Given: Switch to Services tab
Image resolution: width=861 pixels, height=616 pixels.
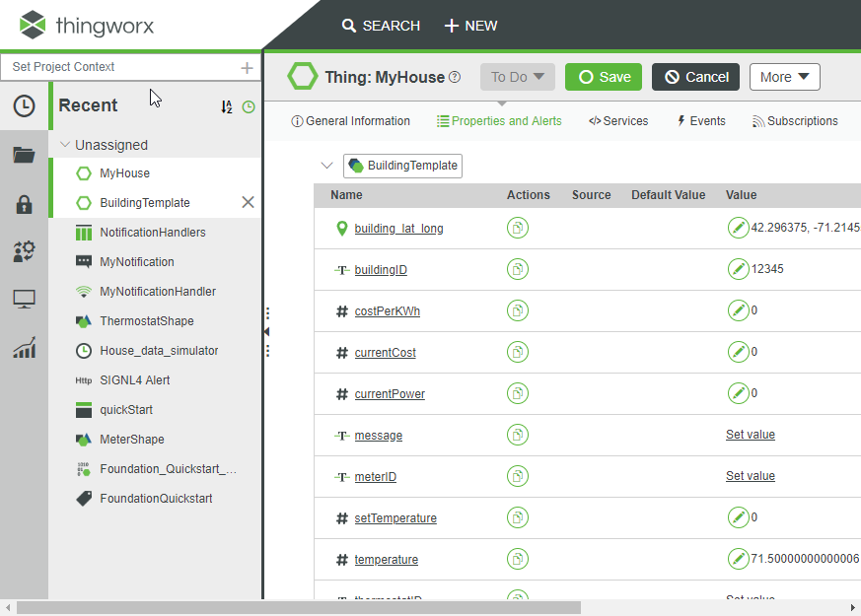Looking at the screenshot, I should [x=618, y=121].
